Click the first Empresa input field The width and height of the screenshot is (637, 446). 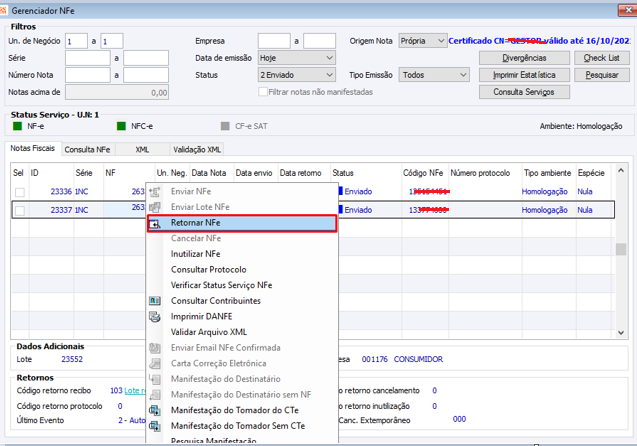(274, 41)
